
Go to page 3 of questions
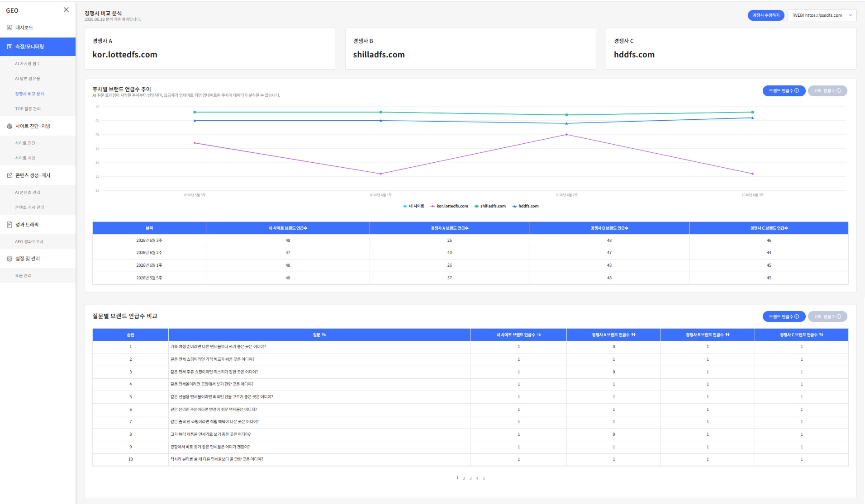(x=471, y=478)
